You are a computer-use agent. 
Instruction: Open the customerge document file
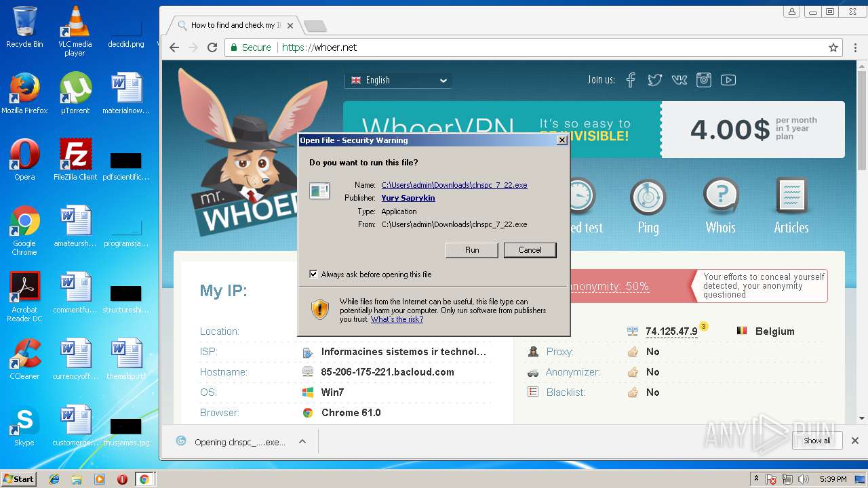click(75, 425)
